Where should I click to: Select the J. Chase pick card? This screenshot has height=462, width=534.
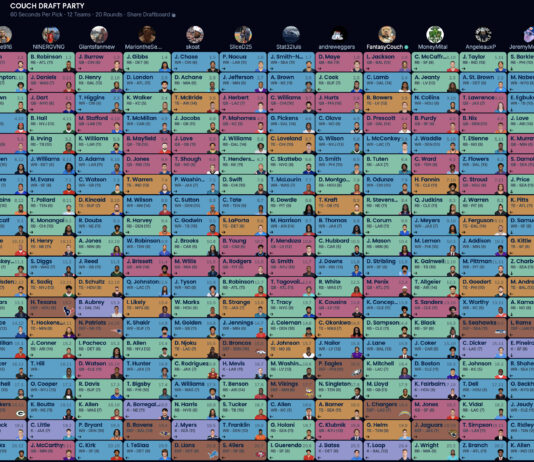(195, 62)
